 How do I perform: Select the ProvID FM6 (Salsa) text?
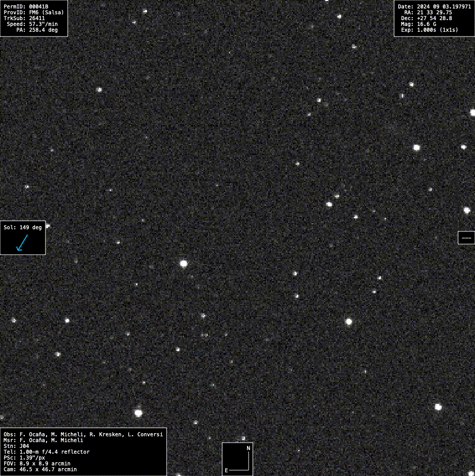click(x=34, y=12)
